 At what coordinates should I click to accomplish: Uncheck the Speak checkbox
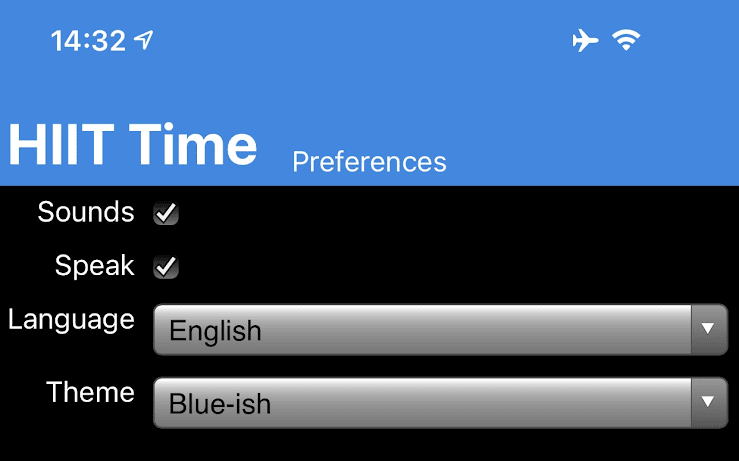(166, 267)
